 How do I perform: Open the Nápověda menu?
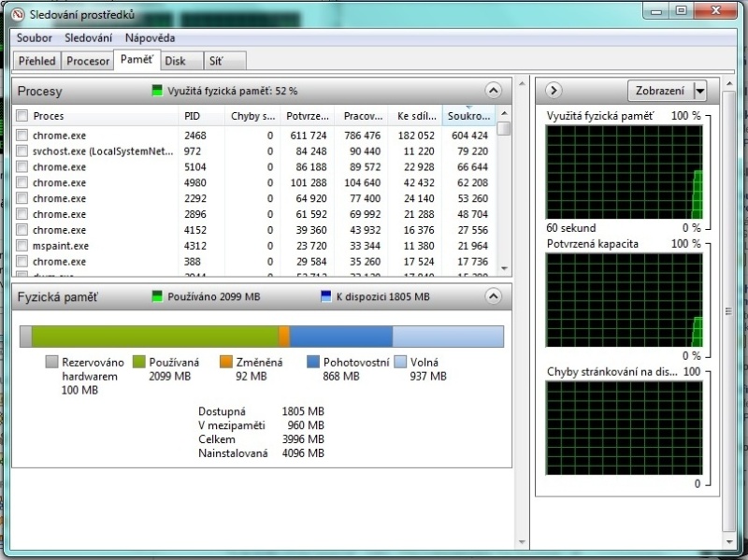[150, 37]
